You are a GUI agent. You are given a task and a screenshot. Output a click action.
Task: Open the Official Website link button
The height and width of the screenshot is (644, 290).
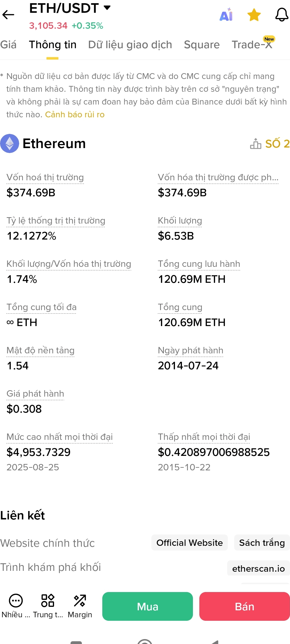pyautogui.click(x=189, y=543)
